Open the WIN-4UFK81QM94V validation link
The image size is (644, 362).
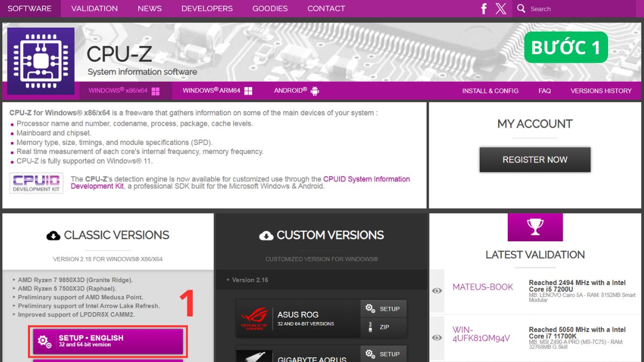pos(481,334)
